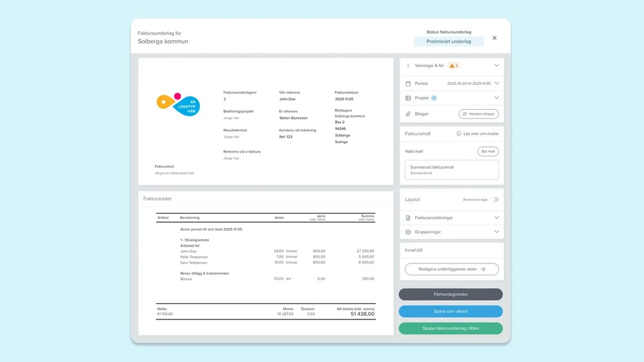Viewport: 644px width, 362px height.
Task: Expand the Fakturainställningar chevron
Action: coord(497,218)
